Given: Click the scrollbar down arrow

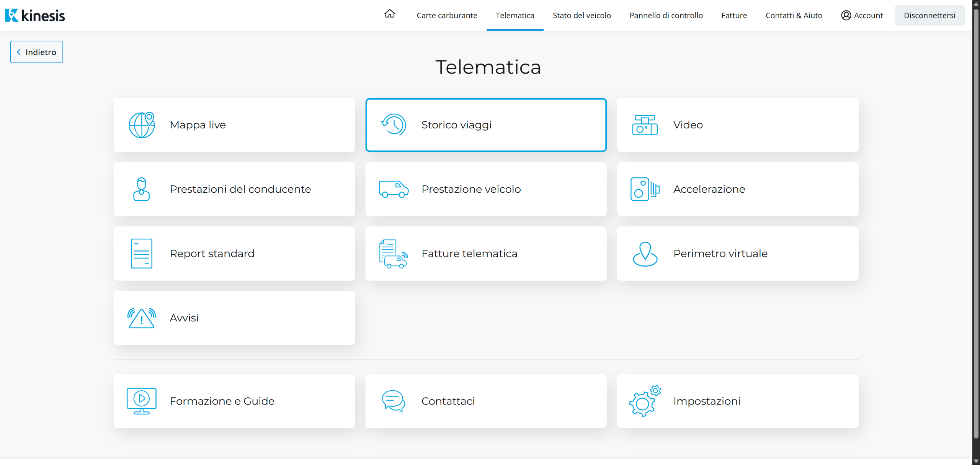Looking at the screenshot, I should tap(976, 461).
